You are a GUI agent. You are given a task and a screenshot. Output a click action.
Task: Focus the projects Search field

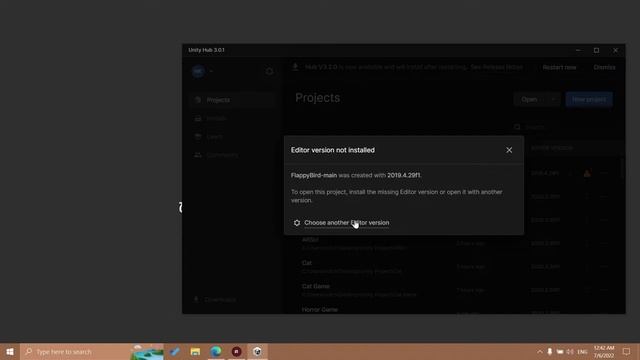tap(563, 127)
